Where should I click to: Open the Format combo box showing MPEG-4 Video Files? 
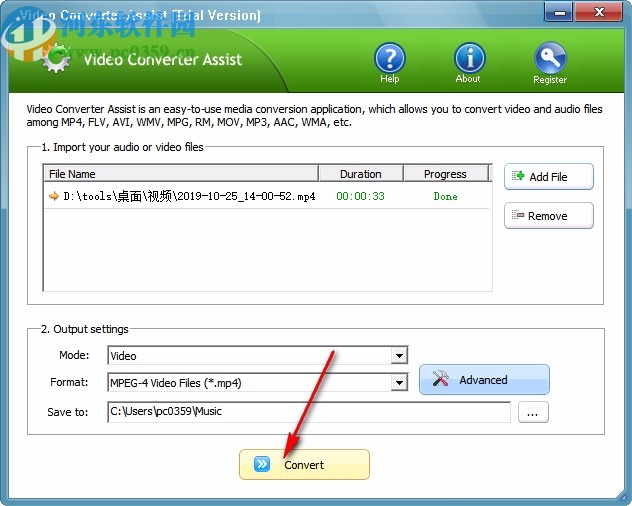(258, 382)
